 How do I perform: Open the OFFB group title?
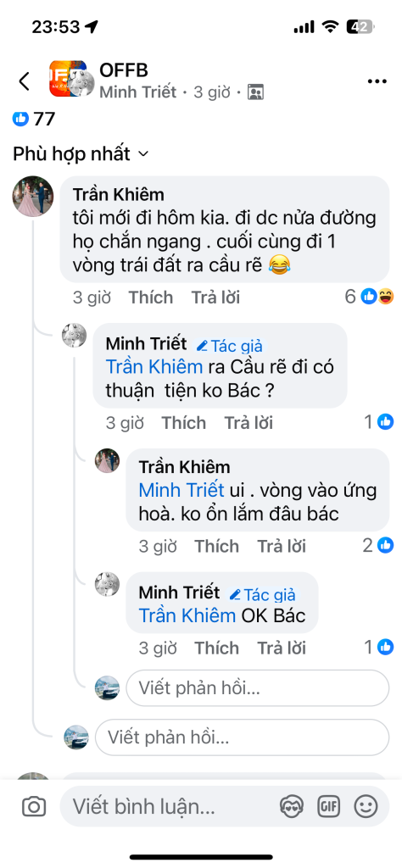click(x=124, y=70)
